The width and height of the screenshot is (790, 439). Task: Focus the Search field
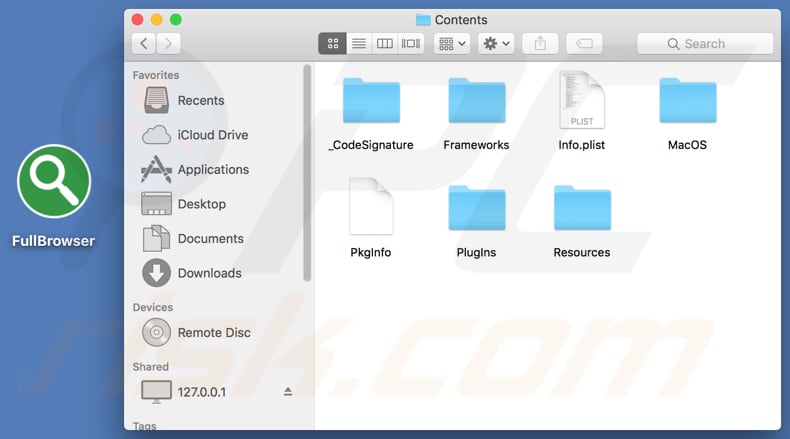tap(705, 44)
